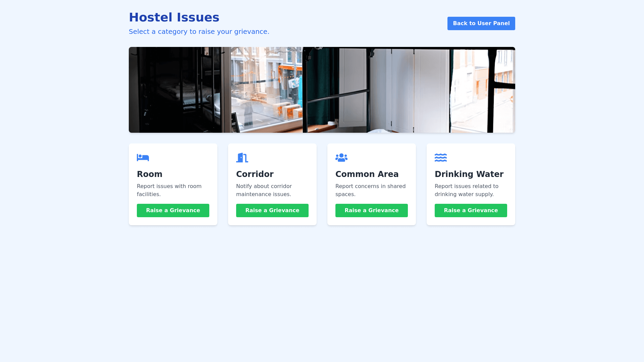Viewport: 644px width, 362px height.
Task: Go back using Back to User Panel
Action: (481, 23)
